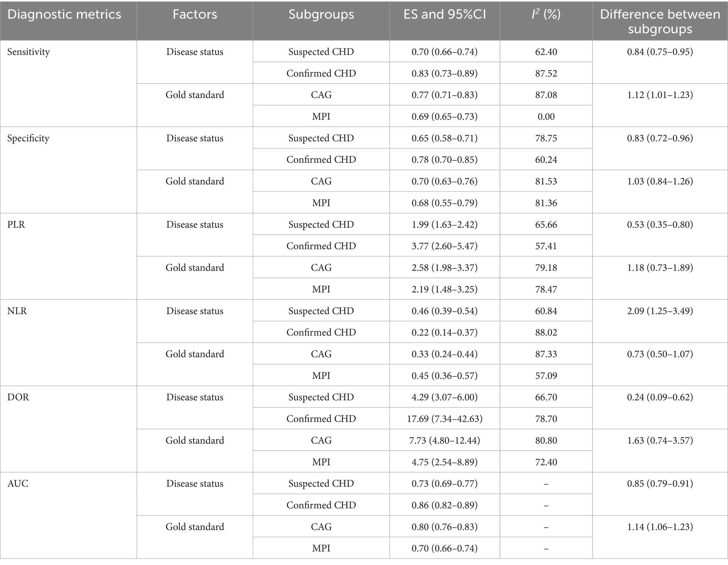This screenshot has height=565, width=728.
Task: Select the Factors column header
Action: (x=195, y=14)
